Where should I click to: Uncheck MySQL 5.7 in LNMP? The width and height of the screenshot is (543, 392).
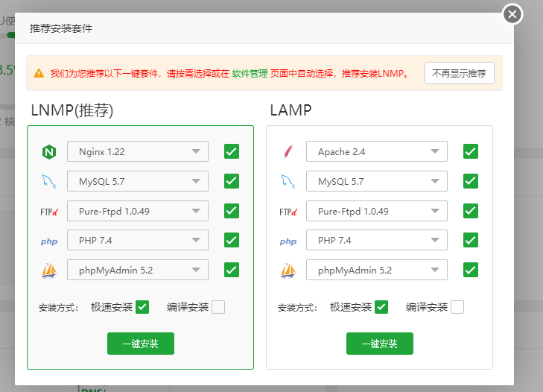coord(232,181)
